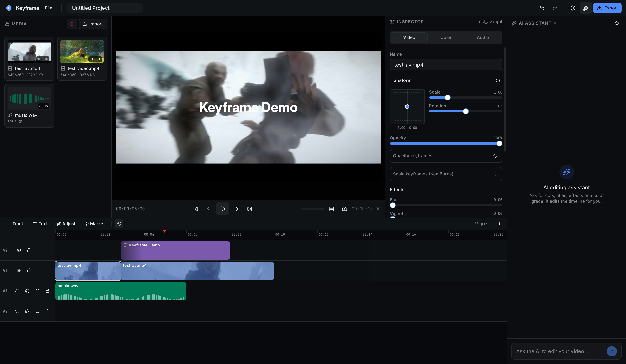Toggle the preview grid overlay icon
Image resolution: width=626 pixels, height=364 pixels.
coord(331,209)
